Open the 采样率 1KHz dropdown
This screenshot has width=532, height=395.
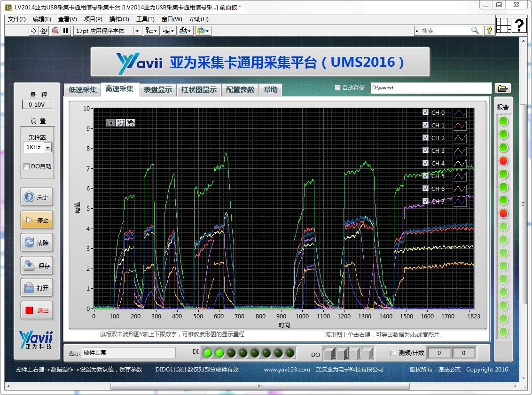(48, 148)
